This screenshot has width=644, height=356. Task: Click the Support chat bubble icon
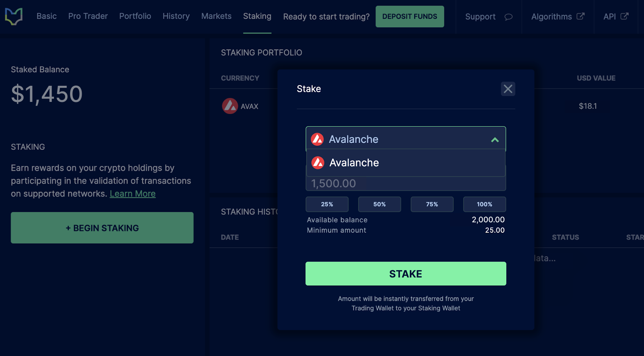click(508, 17)
